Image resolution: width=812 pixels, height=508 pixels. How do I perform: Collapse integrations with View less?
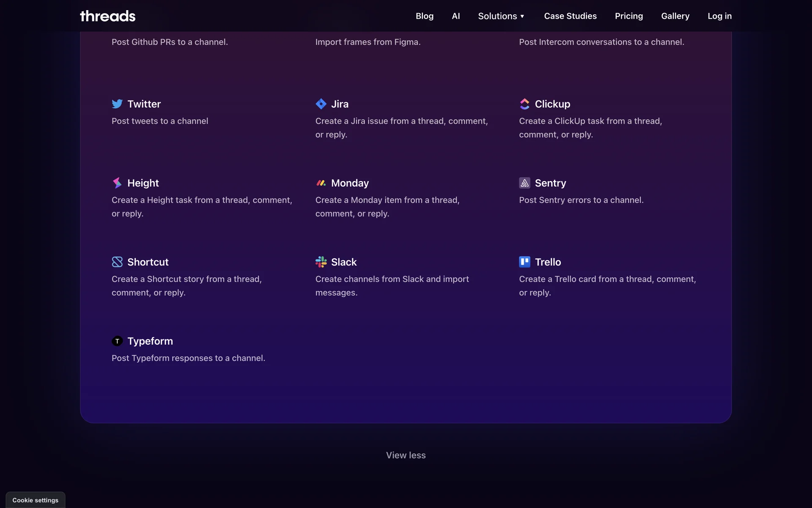click(406, 455)
